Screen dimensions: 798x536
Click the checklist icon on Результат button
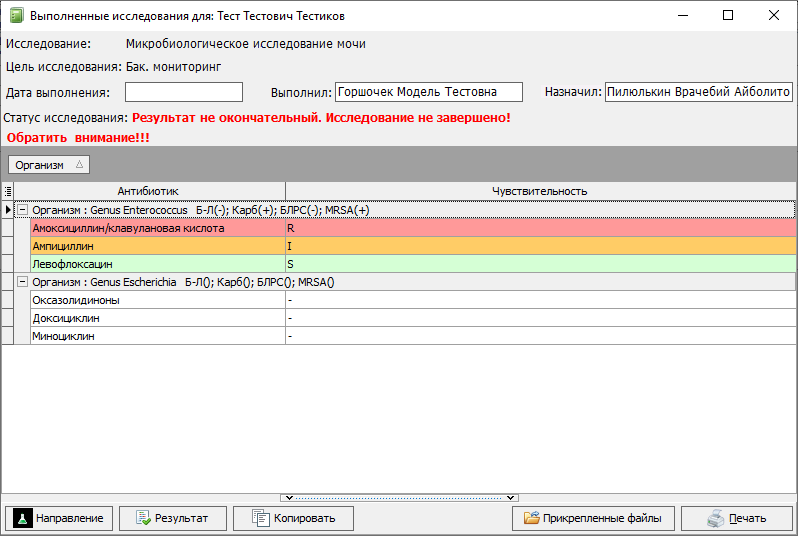pyautogui.click(x=144, y=518)
